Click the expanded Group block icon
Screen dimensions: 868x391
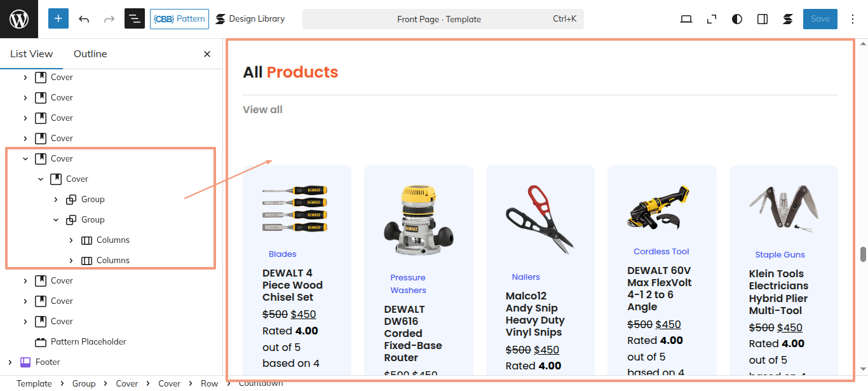coord(71,220)
